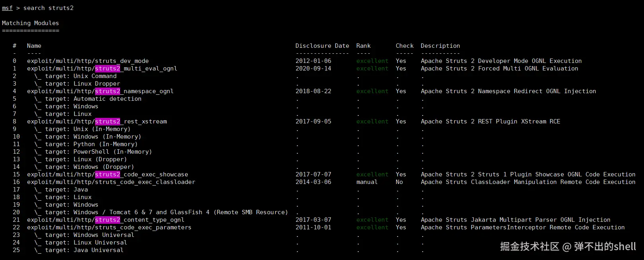Click row 'target: Windows (Dropper)'
This screenshot has height=260, width=644.
click(84, 167)
